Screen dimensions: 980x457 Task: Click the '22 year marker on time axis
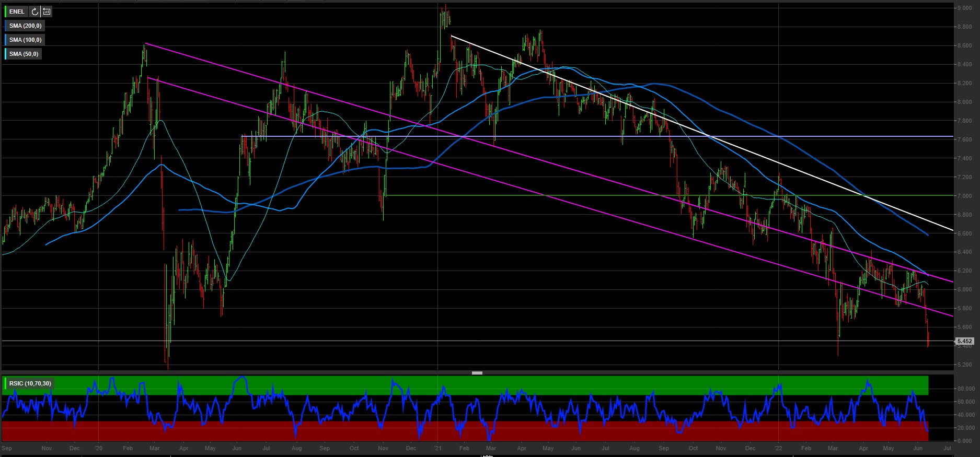778,448
